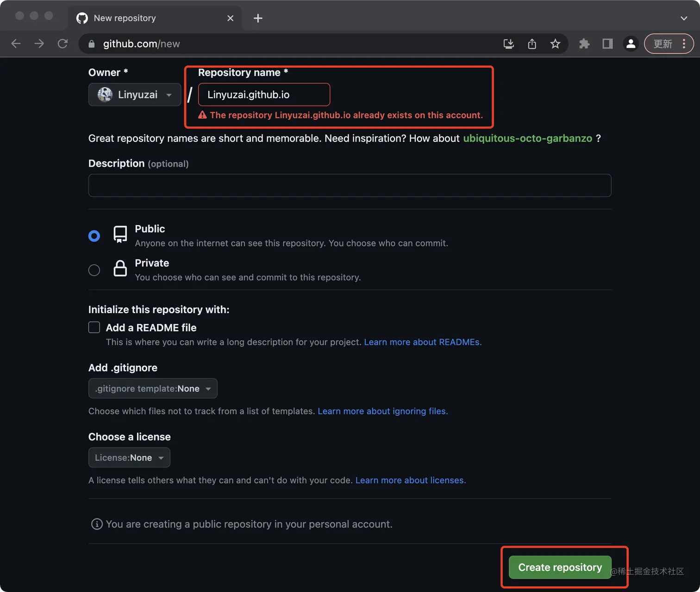The image size is (700, 592).
Task: Open the .gitignore template dropdown
Action: pos(153,389)
